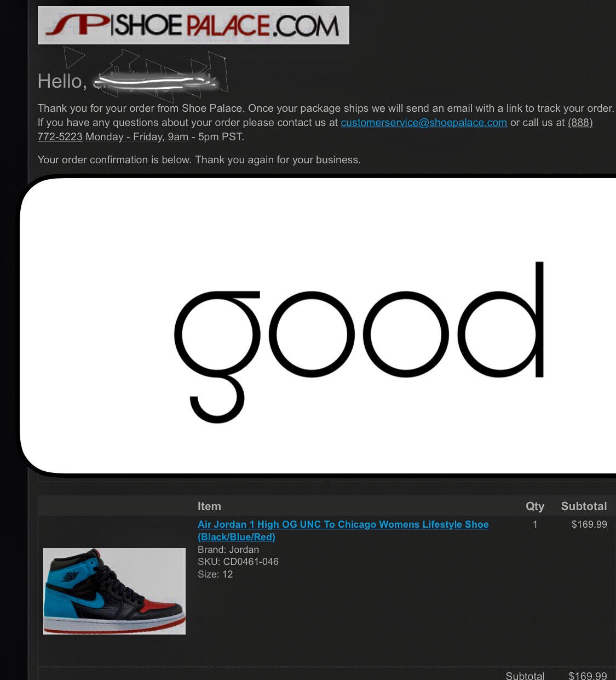
Task: Click the $169.99 amount in the bottom summary row
Action: pyautogui.click(x=588, y=676)
